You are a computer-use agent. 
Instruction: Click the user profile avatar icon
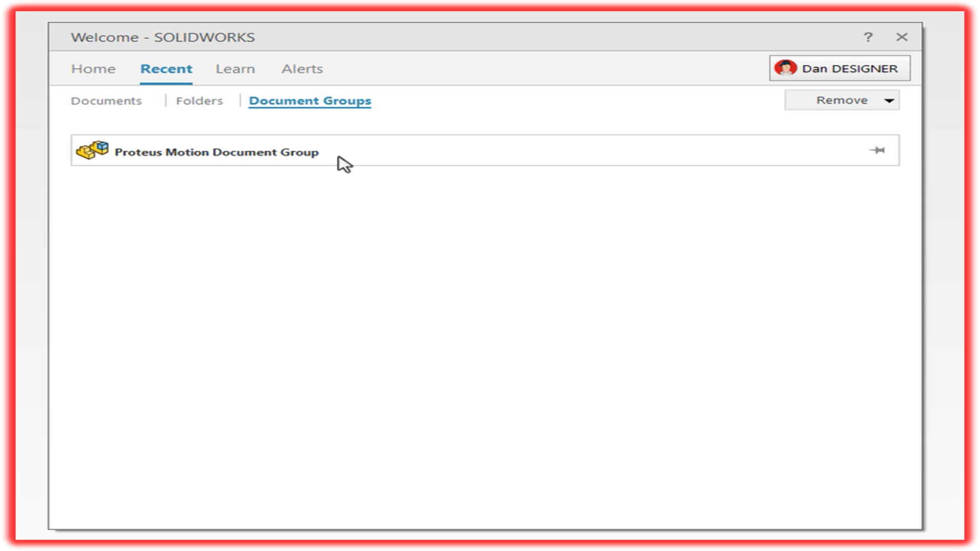785,68
